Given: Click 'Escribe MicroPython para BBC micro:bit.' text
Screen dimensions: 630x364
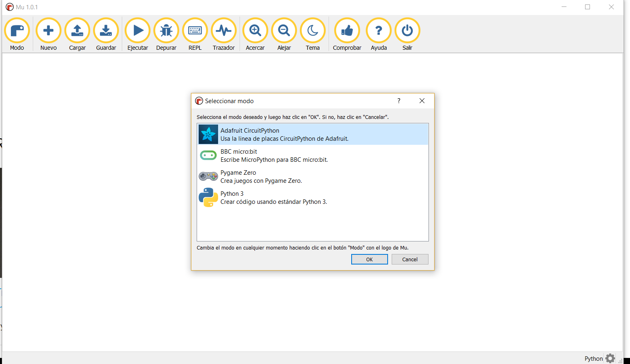Looking at the screenshot, I should tap(274, 160).
